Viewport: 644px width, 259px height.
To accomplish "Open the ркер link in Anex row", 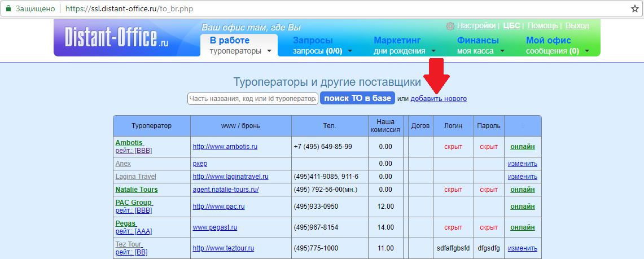I will point(200,164).
